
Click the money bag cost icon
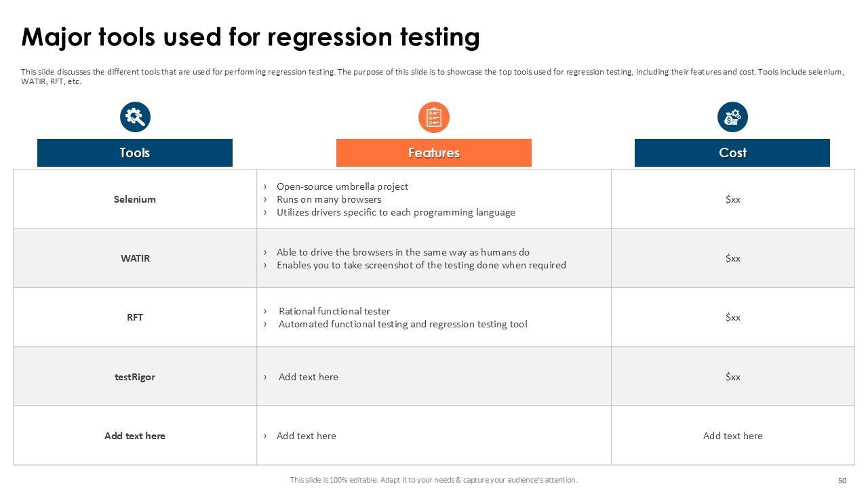coord(732,117)
